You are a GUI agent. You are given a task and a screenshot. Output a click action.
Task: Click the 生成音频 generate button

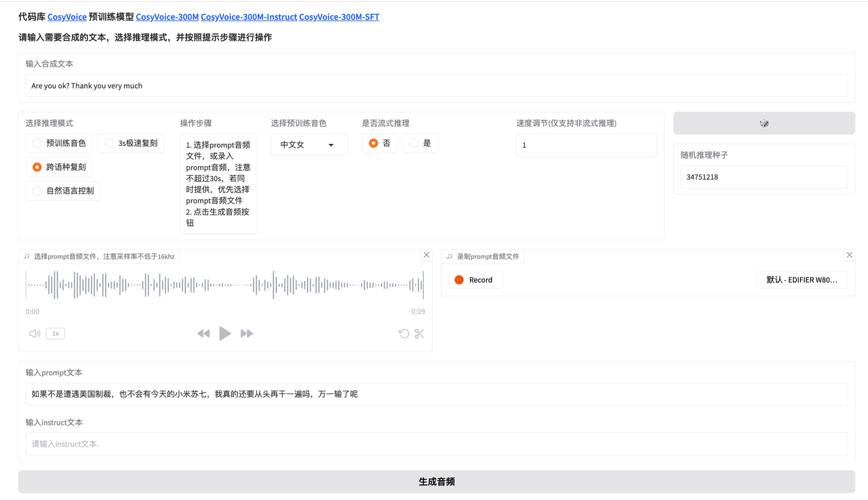pos(436,482)
